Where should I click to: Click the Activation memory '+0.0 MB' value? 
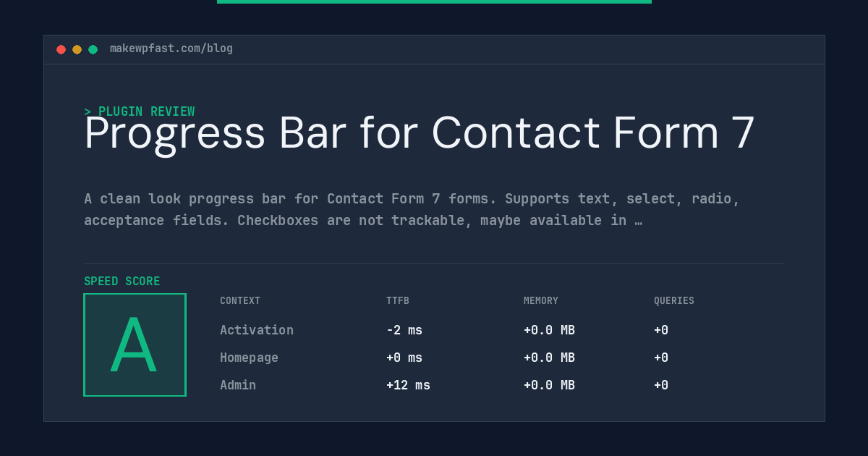coord(549,330)
